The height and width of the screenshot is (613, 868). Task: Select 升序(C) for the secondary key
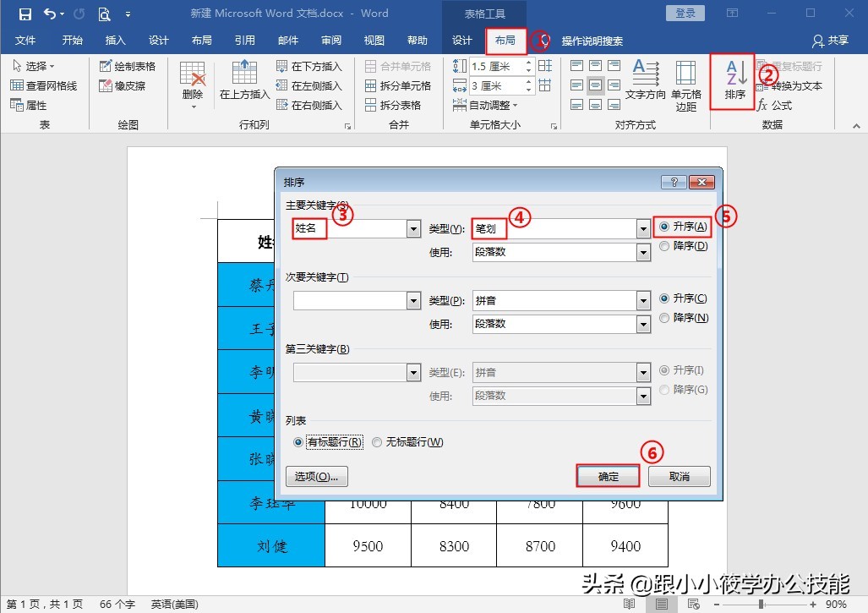click(x=666, y=298)
